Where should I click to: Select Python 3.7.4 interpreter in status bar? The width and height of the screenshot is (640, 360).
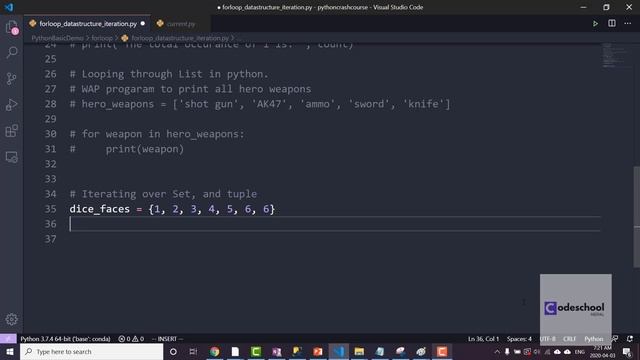[65, 339]
